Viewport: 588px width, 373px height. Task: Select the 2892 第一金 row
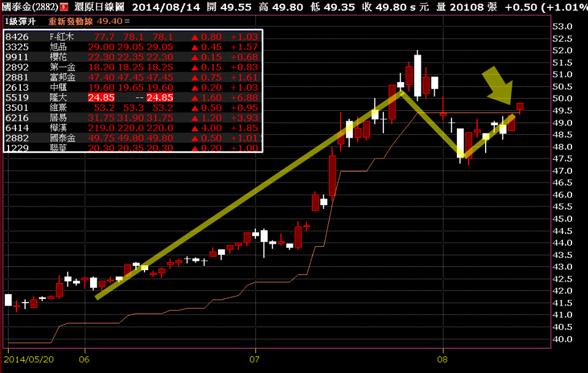133,67
